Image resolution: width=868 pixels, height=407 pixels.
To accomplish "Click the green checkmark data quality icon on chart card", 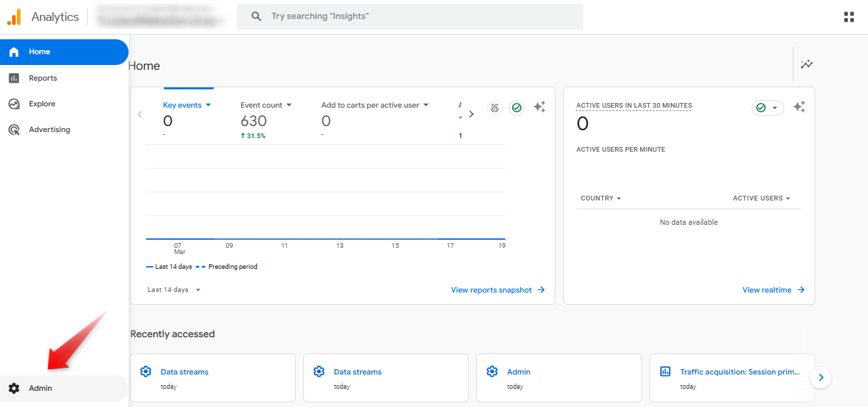I will pos(517,108).
